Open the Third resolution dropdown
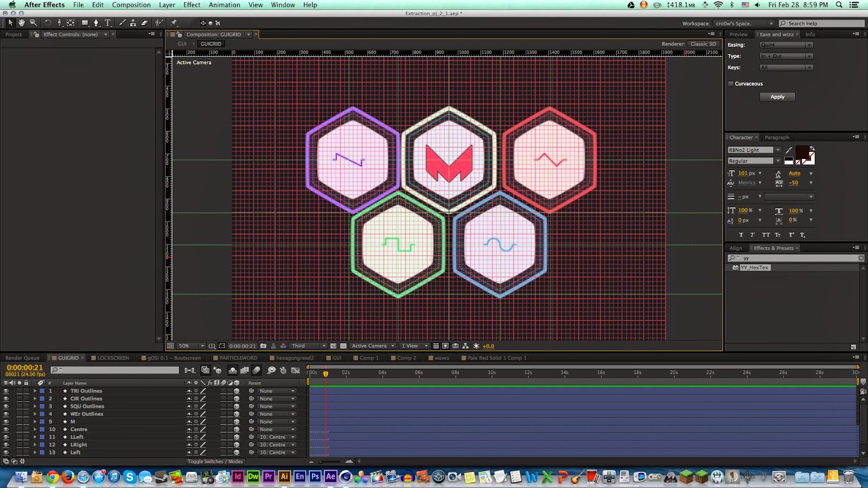 [308, 346]
